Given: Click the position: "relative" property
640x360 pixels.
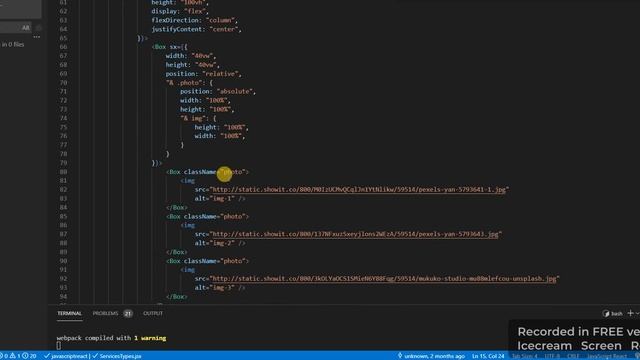Looking at the screenshot, I should [x=203, y=73].
